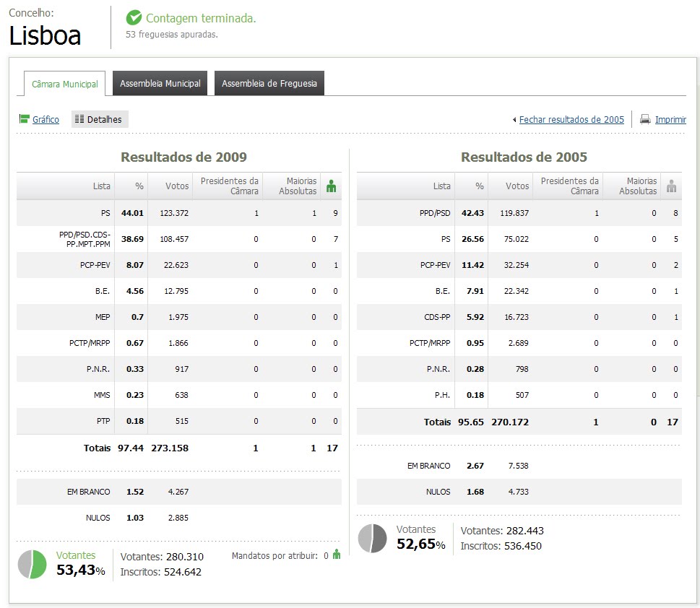Collapse results via Fechar resultados de 2005
The width and height of the screenshot is (700, 608).
(571, 119)
